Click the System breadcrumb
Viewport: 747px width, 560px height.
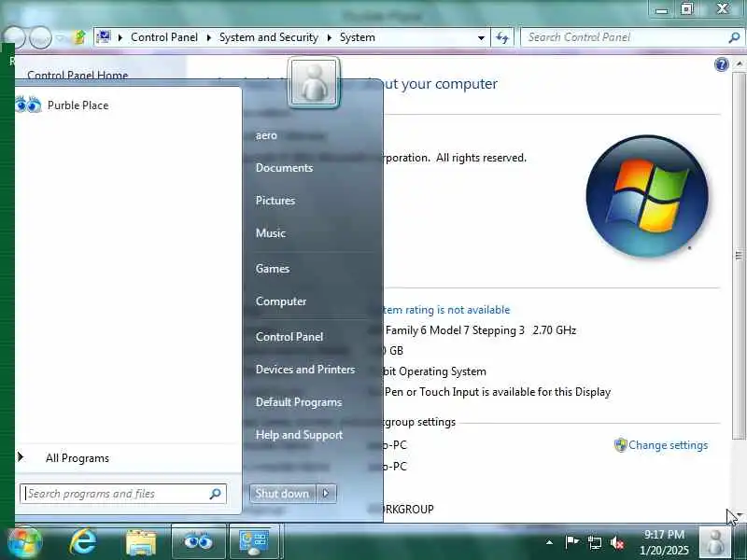[358, 37]
